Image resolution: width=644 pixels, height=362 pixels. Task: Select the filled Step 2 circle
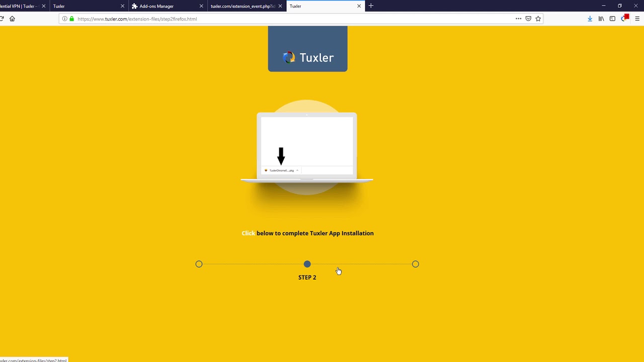(x=307, y=264)
